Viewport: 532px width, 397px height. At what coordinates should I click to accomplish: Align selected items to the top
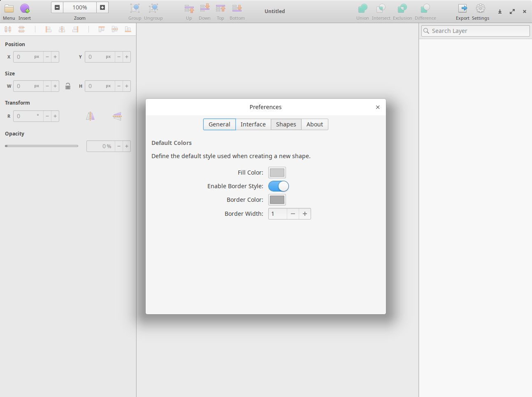(101, 29)
